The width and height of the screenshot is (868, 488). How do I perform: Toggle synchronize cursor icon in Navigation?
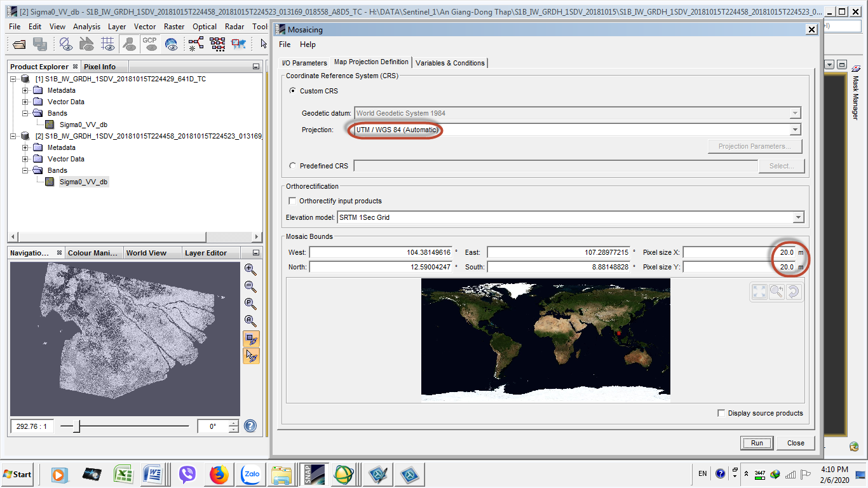pyautogui.click(x=251, y=356)
